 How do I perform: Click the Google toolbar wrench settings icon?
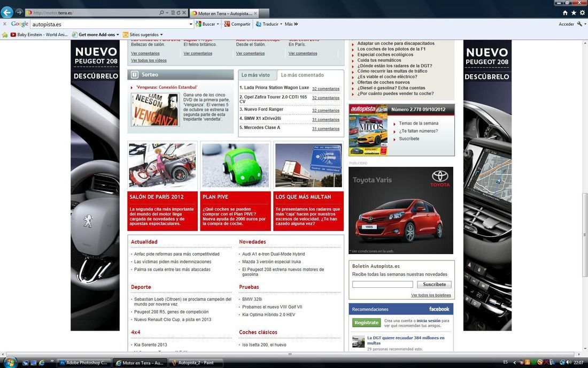coord(580,24)
